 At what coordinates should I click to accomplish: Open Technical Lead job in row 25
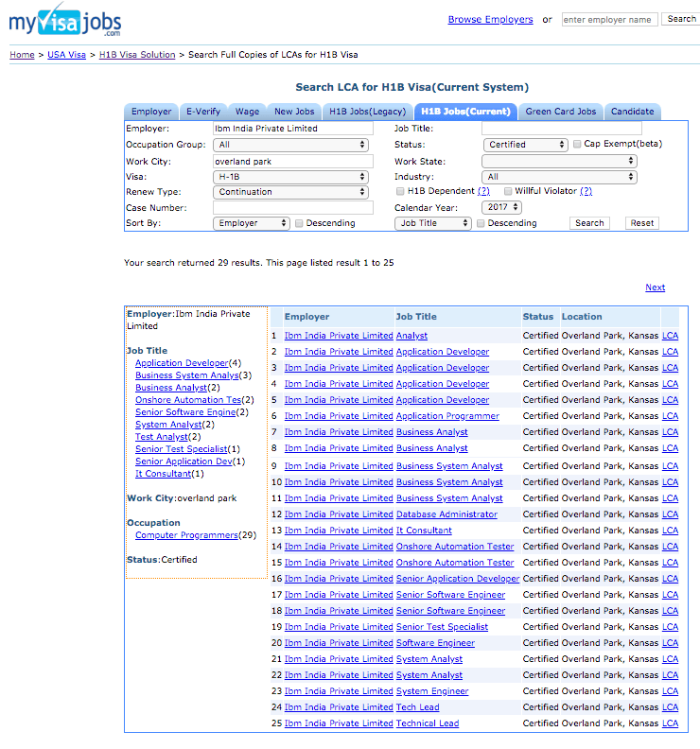pos(428,723)
